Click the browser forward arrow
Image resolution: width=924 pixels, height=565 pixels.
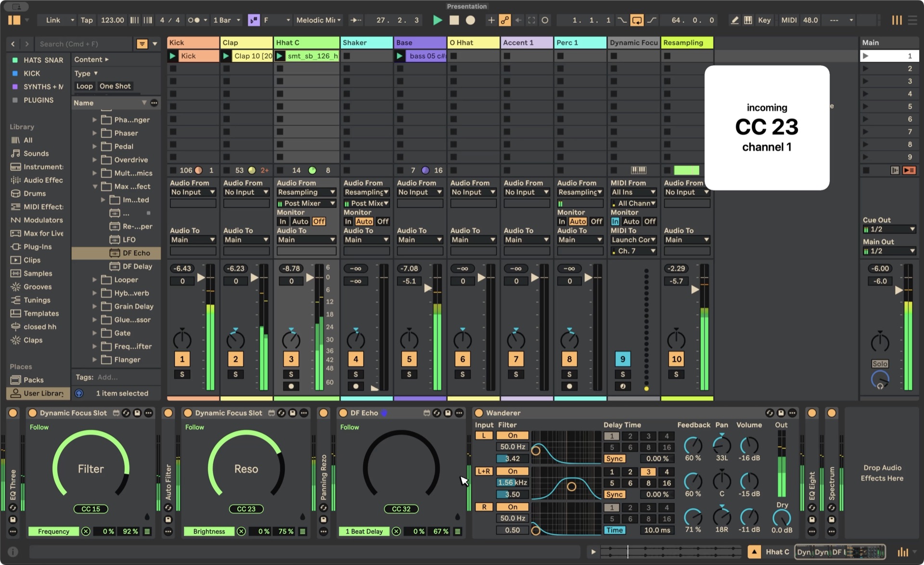[27, 44]
